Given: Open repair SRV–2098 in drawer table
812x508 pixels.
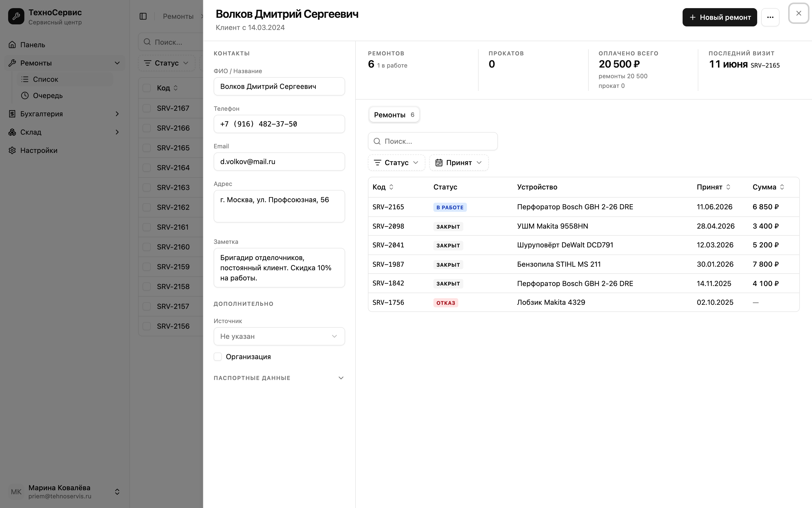Looking at the screenshot, I should pyautogui.click(x=584, y=226).
